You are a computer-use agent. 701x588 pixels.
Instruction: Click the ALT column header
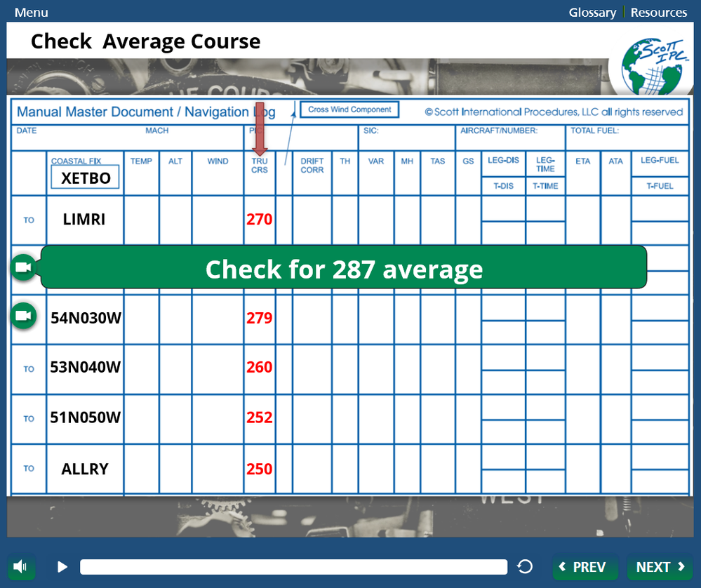click(x=175, y=161)
